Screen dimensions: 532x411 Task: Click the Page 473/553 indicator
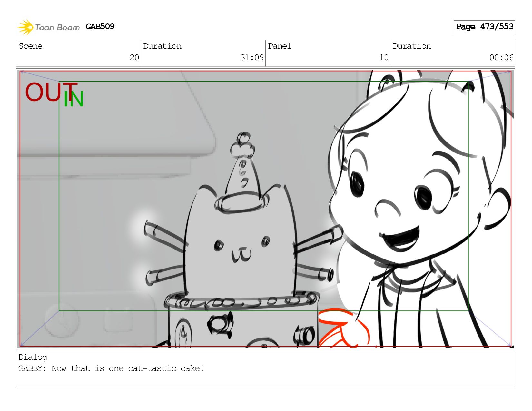484,27
